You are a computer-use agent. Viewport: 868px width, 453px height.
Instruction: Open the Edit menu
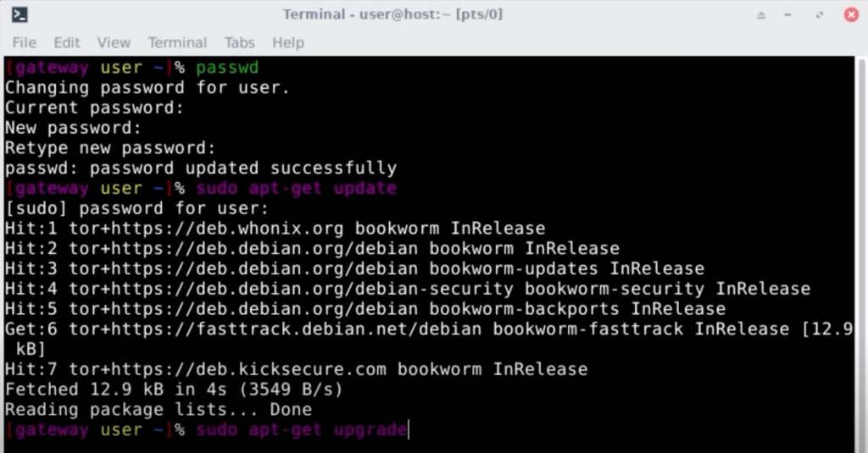(66, 42)
